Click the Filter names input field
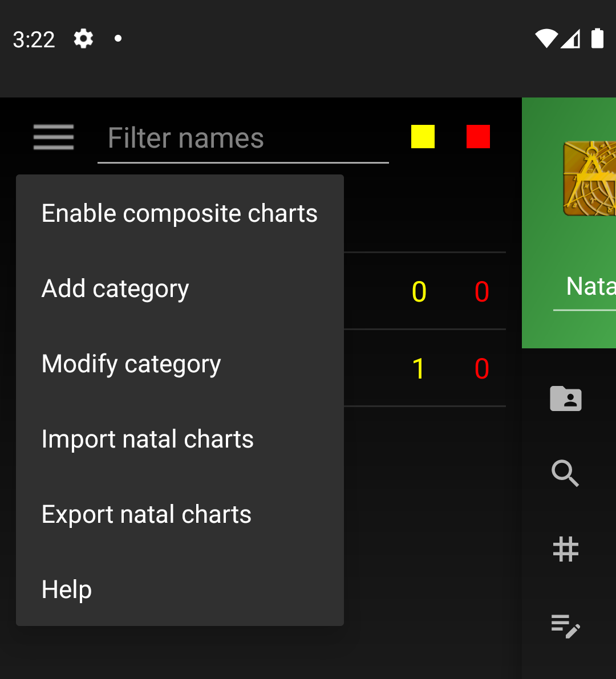 point(243,139)
